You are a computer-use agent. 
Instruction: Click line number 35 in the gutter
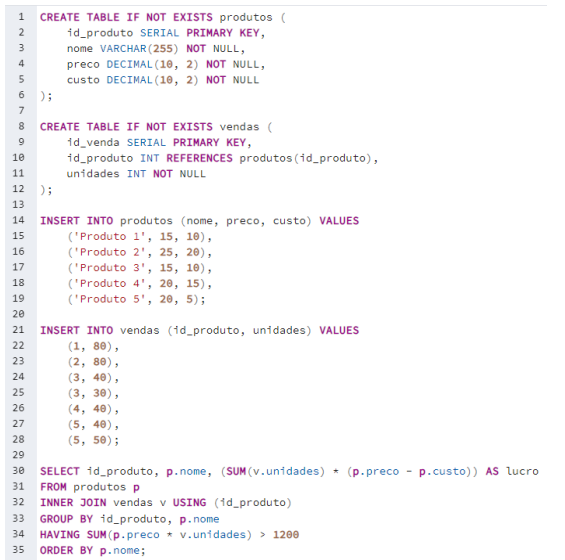[x=18, y=550]
